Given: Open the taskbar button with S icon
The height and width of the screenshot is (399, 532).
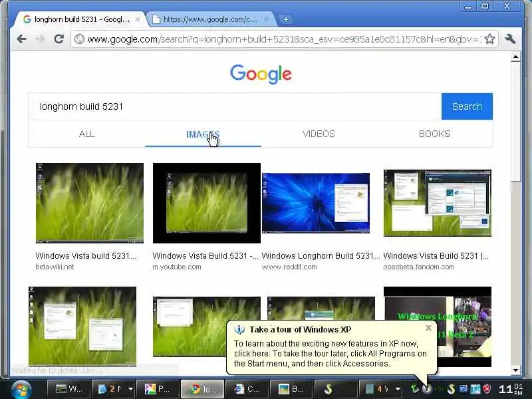Looking at the screenshot, I should tap(336, 389).
